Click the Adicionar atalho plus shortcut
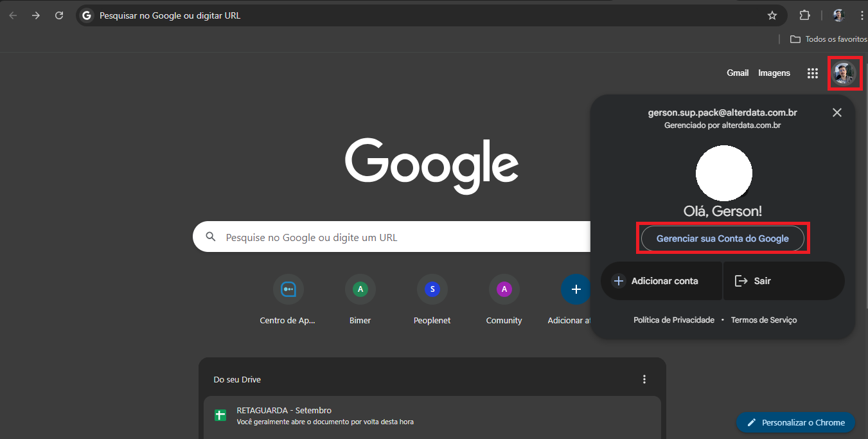Viewport: 868px width, 439px height. pyautogui.click(x=576, y=289)
